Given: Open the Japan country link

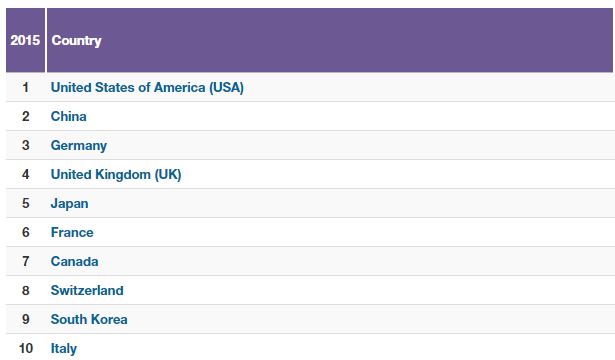Looking at the screenshot, I should click(69, 204).
